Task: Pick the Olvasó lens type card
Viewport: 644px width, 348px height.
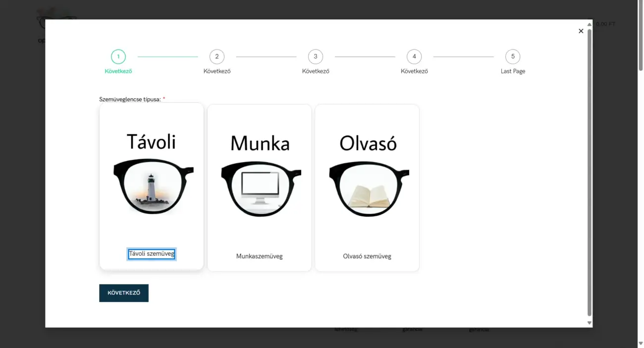Action: pos(367,188)
